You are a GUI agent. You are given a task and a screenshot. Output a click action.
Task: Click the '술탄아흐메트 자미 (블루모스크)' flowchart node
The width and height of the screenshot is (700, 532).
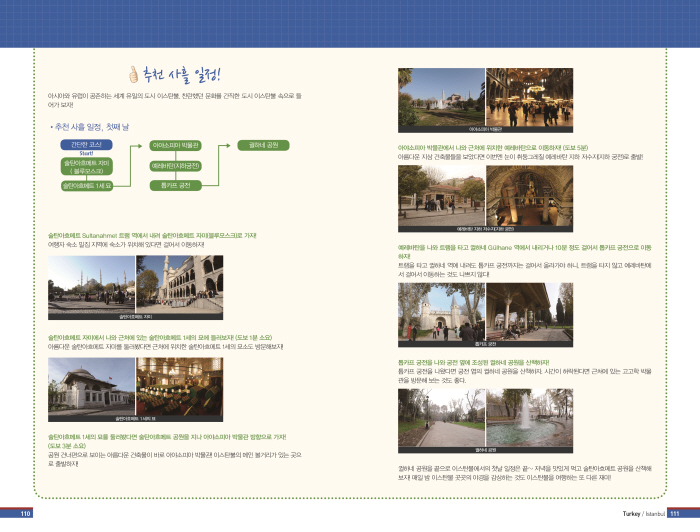coord(83,165)
